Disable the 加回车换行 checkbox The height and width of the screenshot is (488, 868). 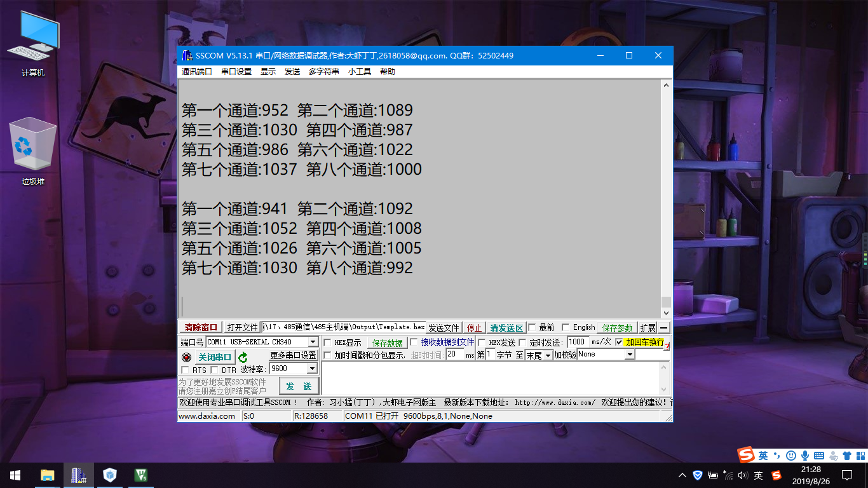point(618,342)
